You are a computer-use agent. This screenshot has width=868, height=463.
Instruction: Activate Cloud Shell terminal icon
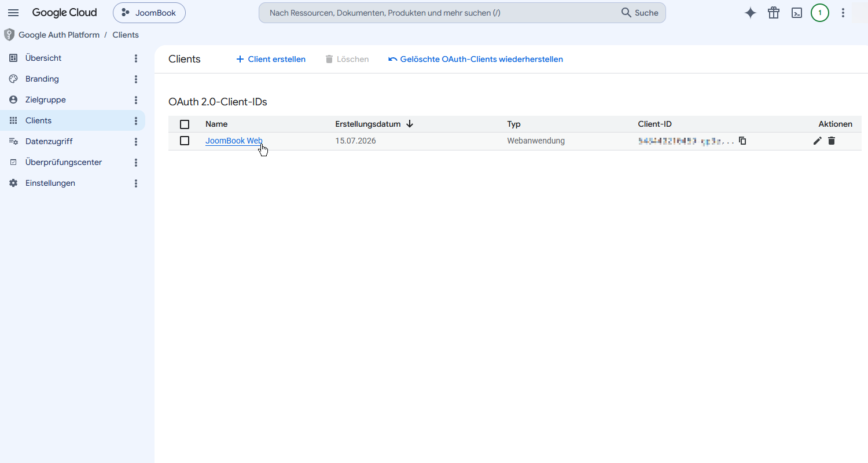click(797, 13)
